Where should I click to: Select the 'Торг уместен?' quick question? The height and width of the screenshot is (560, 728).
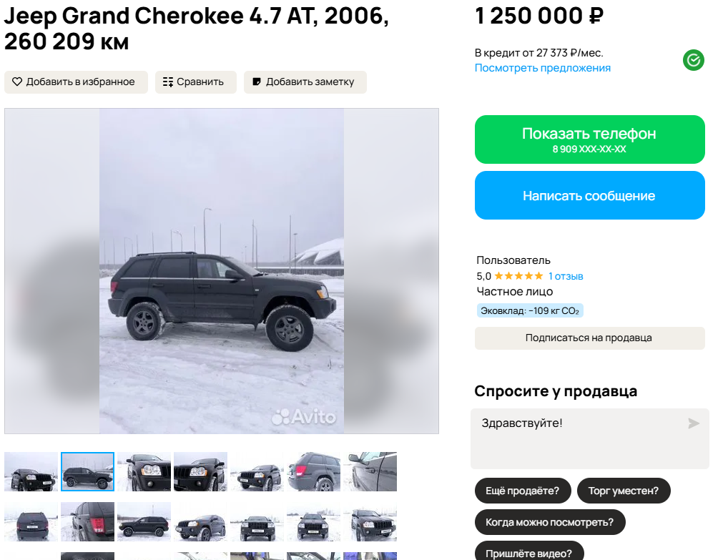pyautogui.click(x=624, y=491)
